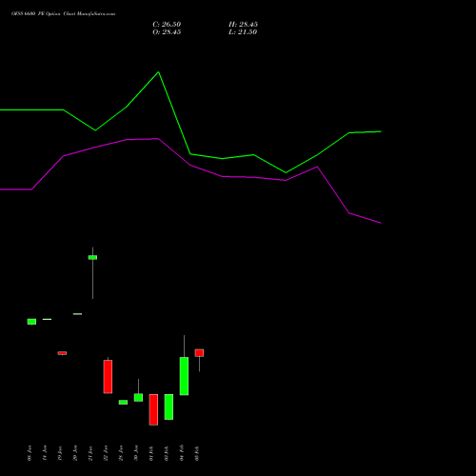476x476 pixels.
Task: Click the low value L: 21.50
Action: [x=243, y=32]
